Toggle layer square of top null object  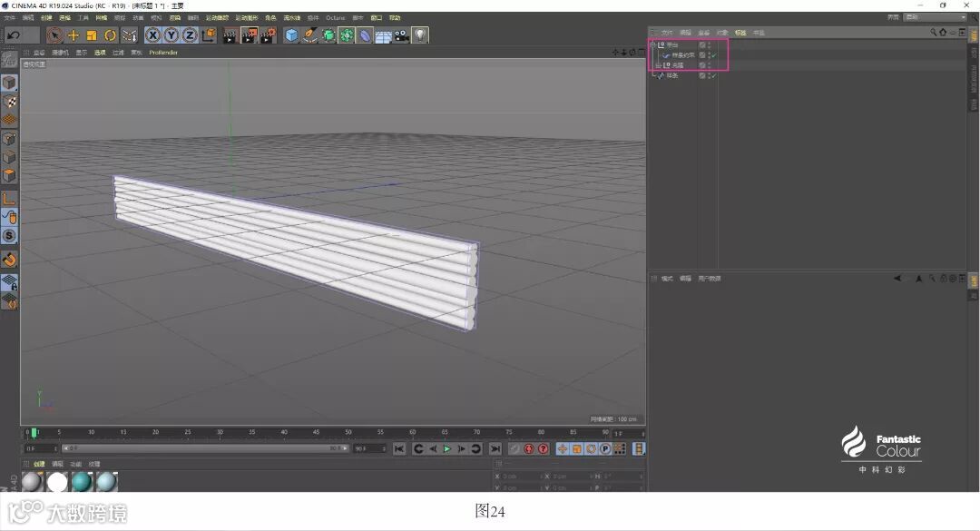coord(701,45)
